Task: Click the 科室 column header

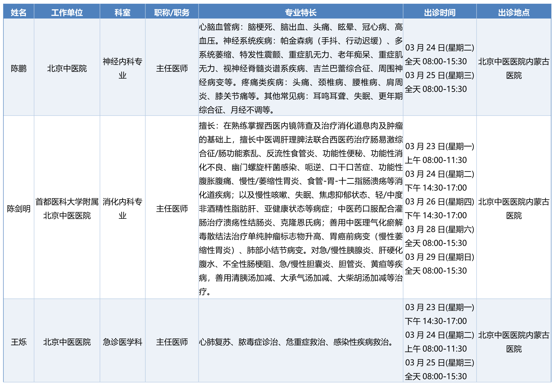Action: click(122, 12)
